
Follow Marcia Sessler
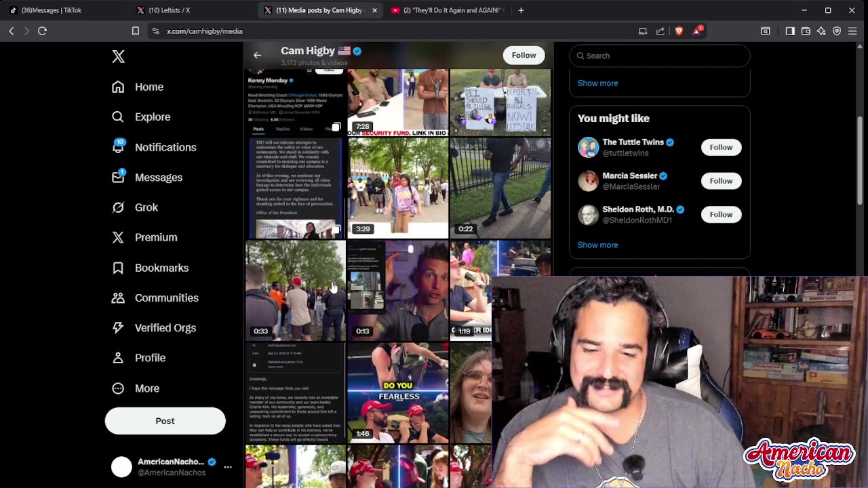point(721,181)
